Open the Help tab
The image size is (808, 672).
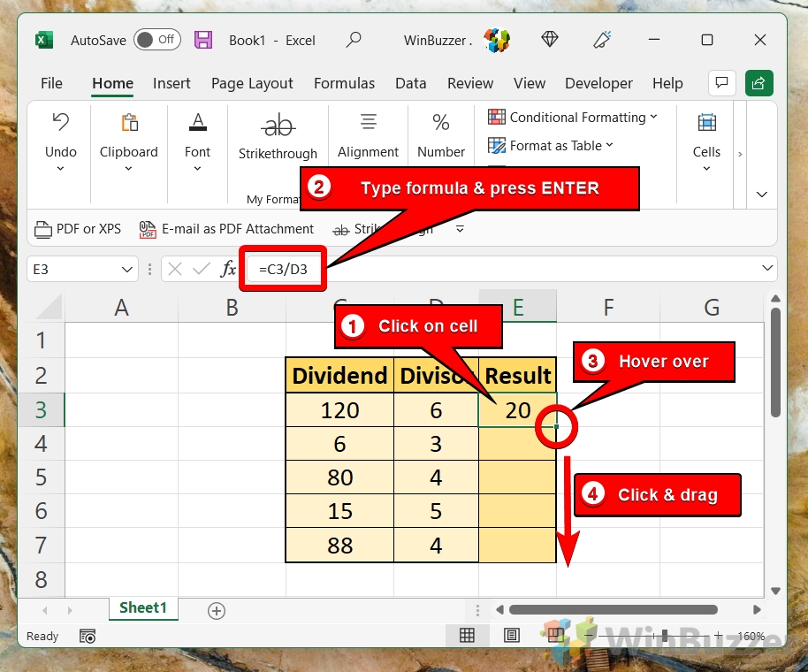click(x=667, y=83)
